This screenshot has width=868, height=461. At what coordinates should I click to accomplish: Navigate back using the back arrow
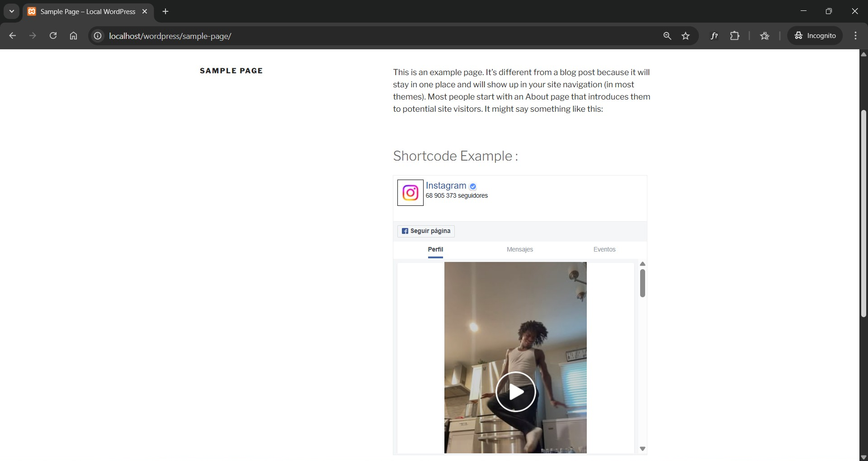click(12, 36)
